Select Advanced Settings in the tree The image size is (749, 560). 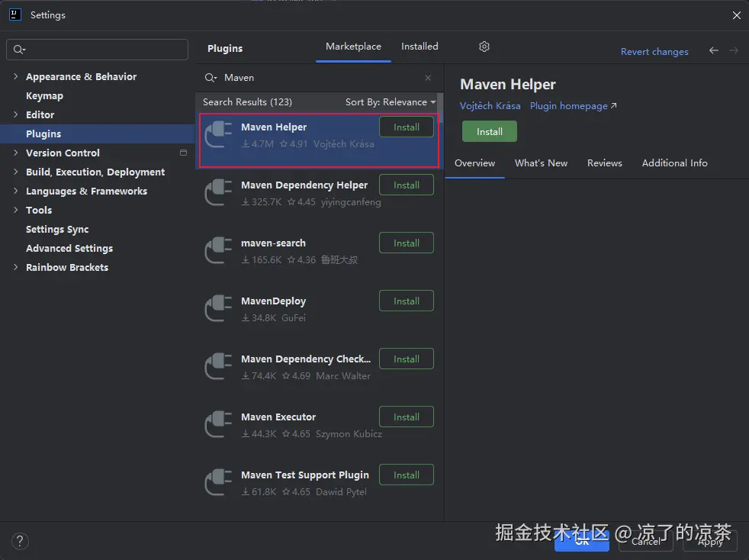pos(69,249)
